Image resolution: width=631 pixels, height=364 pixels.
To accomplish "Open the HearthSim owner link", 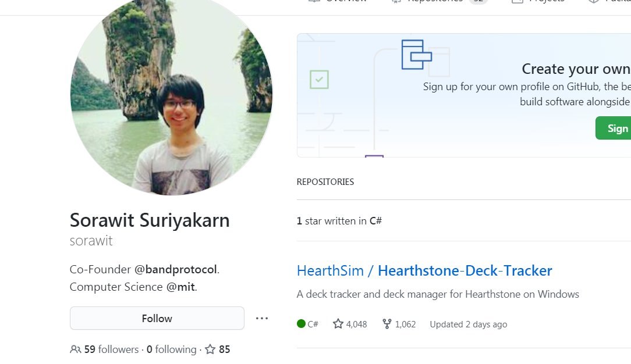I will (x=330, y=271).
